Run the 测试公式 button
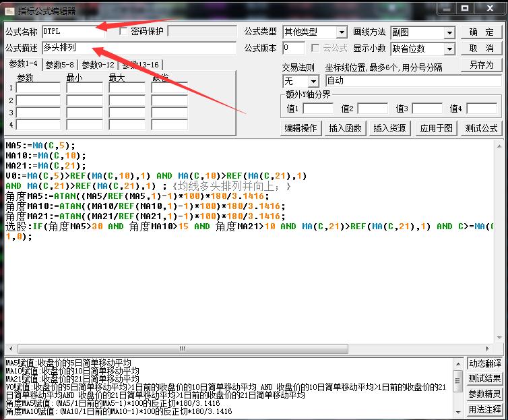Screen dimensions: 508x420 (x=481, y=128)
